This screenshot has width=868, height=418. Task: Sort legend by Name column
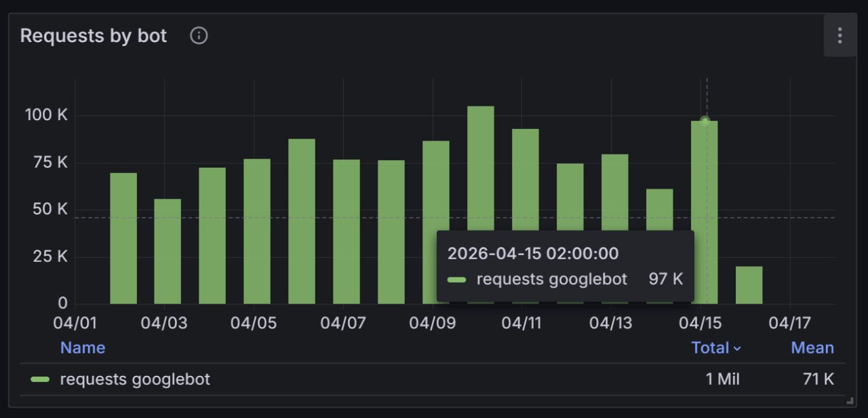click(x=83, y=348)
